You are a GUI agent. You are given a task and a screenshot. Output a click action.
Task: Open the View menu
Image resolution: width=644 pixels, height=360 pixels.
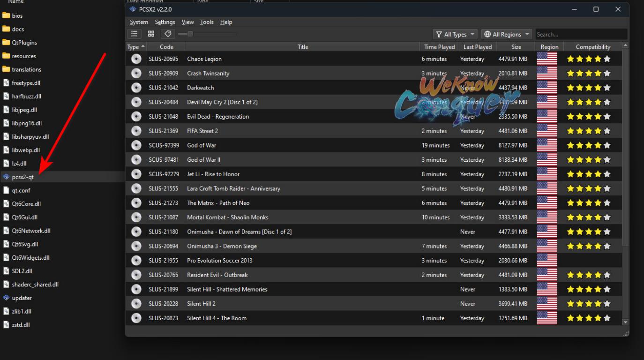(x=188, y=22)
